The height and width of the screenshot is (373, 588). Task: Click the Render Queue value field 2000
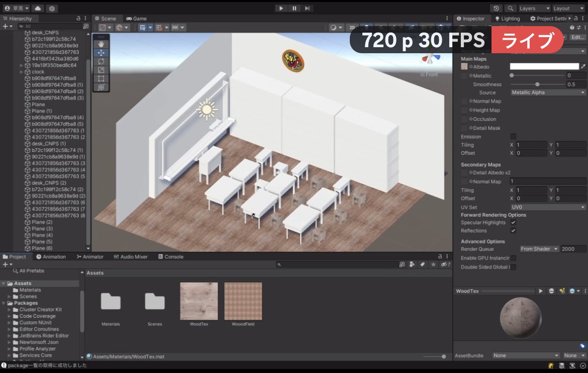coord(573,249)
